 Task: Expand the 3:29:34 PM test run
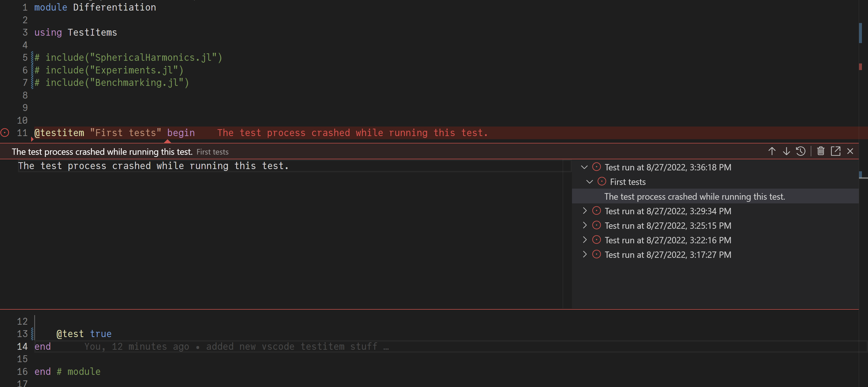tap(585, 211)
